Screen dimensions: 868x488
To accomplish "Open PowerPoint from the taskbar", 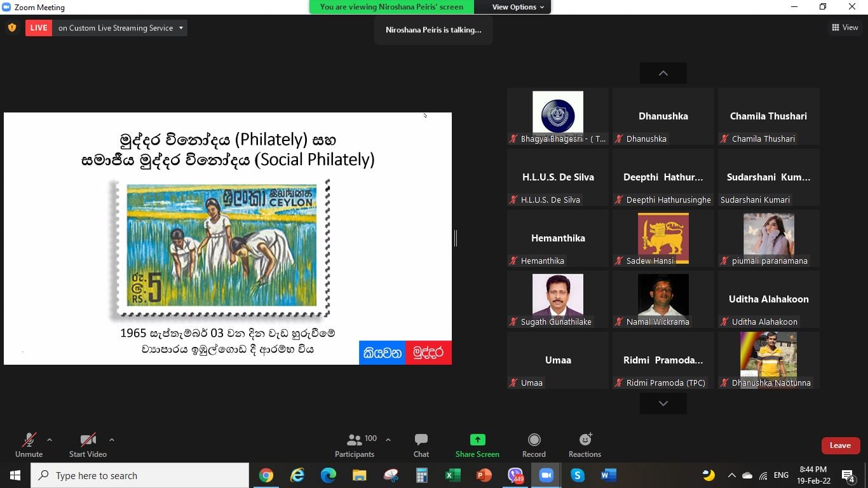I will point(484,475).
